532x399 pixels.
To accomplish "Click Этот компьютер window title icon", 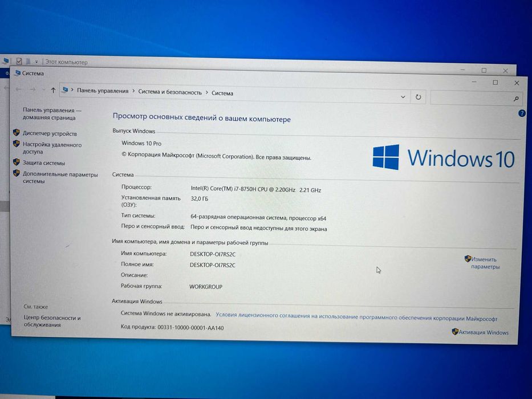I will click(x=6, y=61).
